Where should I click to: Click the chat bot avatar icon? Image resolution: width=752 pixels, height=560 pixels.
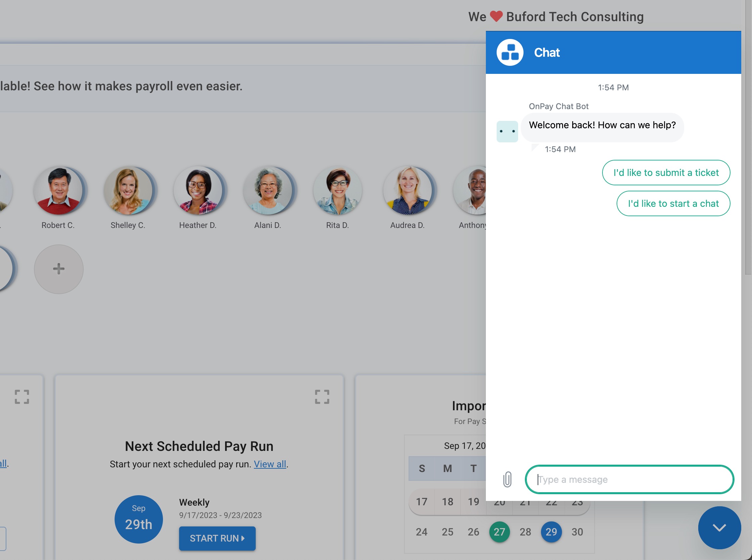pyautogui.click(x=507, y=132)
